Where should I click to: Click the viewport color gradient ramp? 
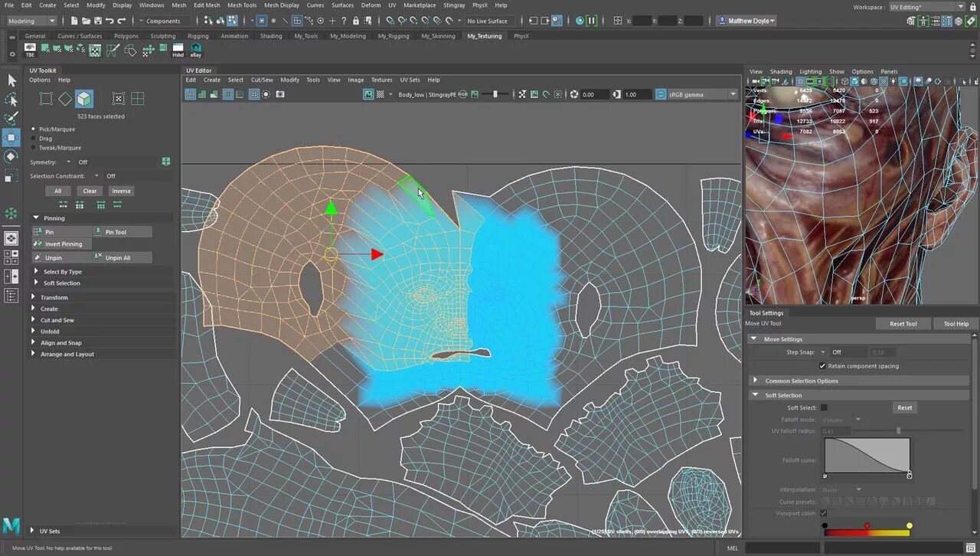(867, 532)
